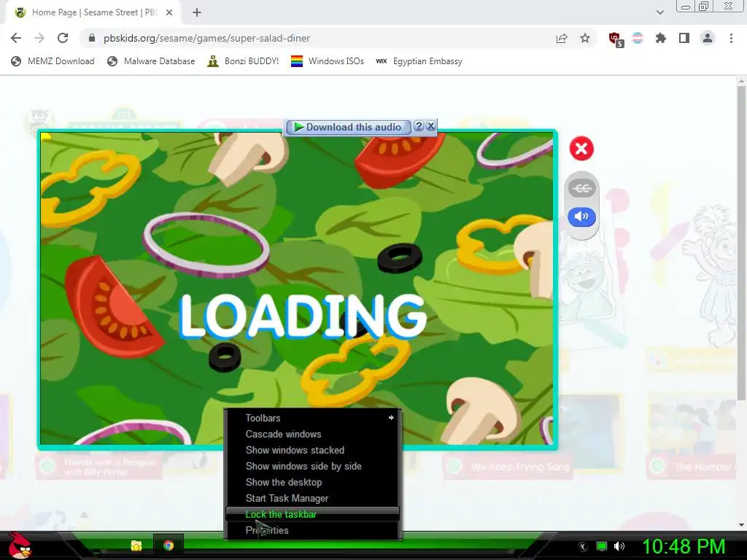Choose Cascade windows

click(312, 435)
